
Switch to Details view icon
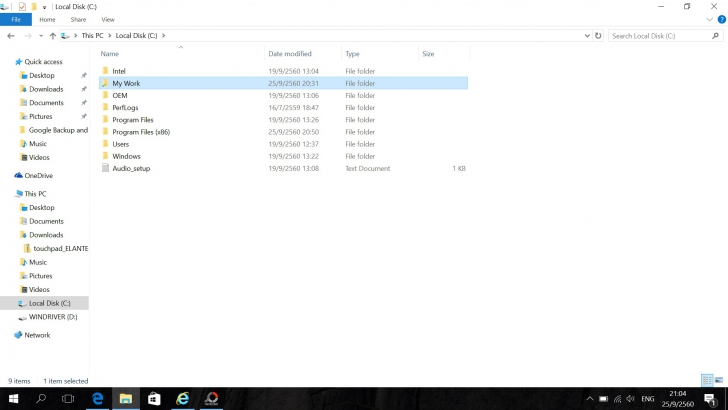click(x=707, y=380)
